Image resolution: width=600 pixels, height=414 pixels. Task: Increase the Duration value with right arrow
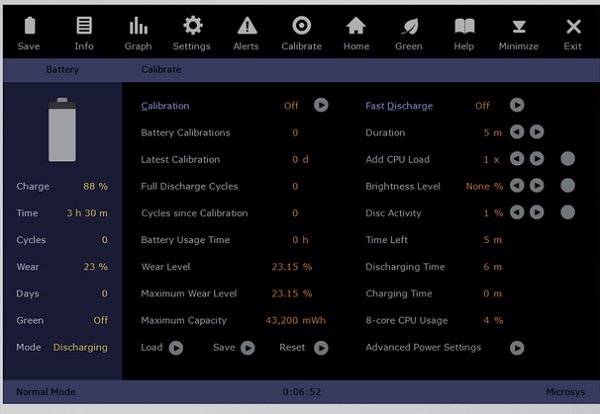pos(537,132)
